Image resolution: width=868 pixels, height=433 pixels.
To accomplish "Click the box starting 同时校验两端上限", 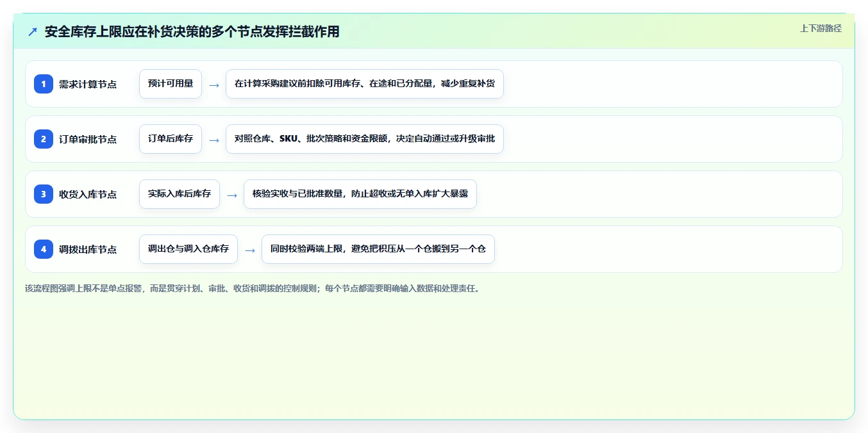I will tap(378, 249).
